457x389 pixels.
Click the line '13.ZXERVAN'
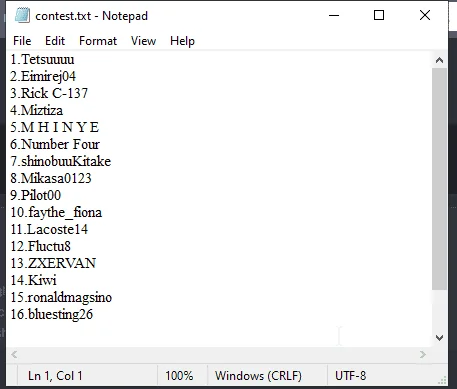tap(53, 264)
